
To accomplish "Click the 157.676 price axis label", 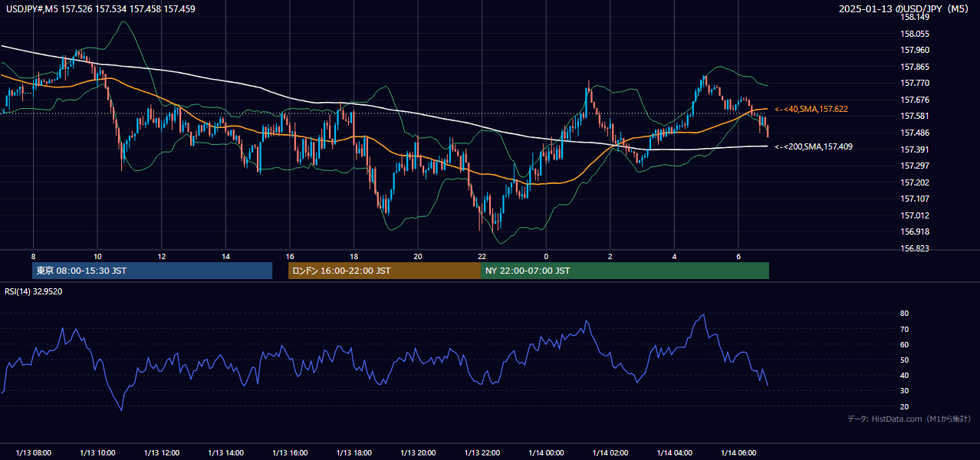I will (x=914, y=100).
